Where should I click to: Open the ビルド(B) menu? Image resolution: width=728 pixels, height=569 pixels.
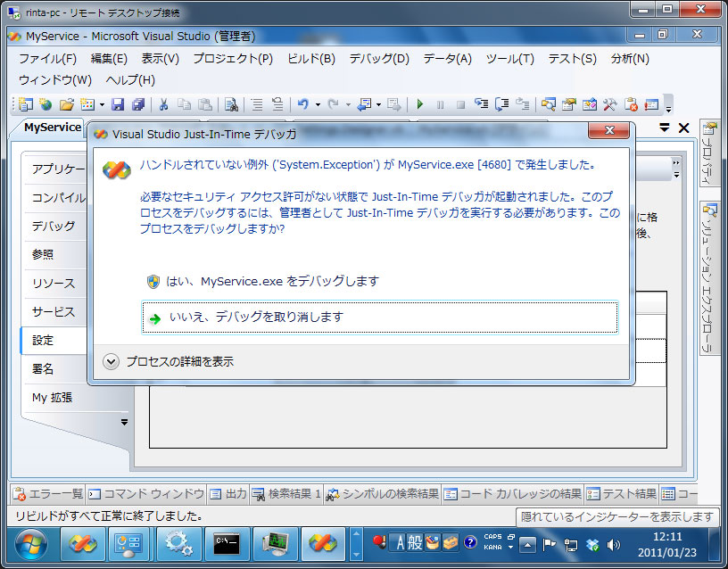(x=311, y=59)
